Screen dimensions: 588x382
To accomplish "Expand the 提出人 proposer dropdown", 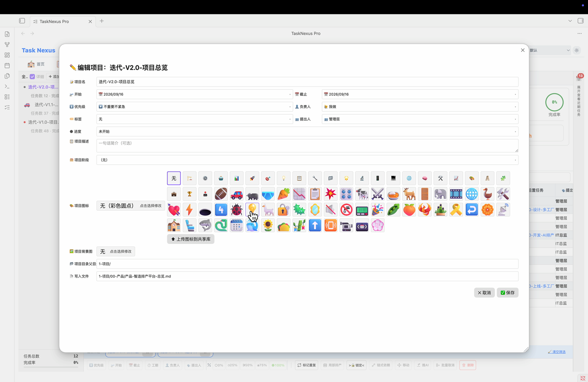I will [x=420, y=119].
